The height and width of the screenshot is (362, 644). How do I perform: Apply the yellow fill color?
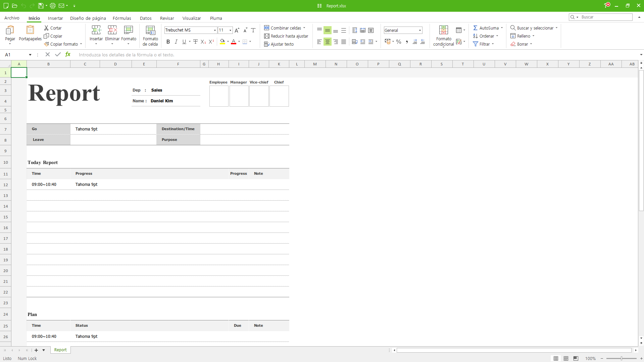pos(222,42)
